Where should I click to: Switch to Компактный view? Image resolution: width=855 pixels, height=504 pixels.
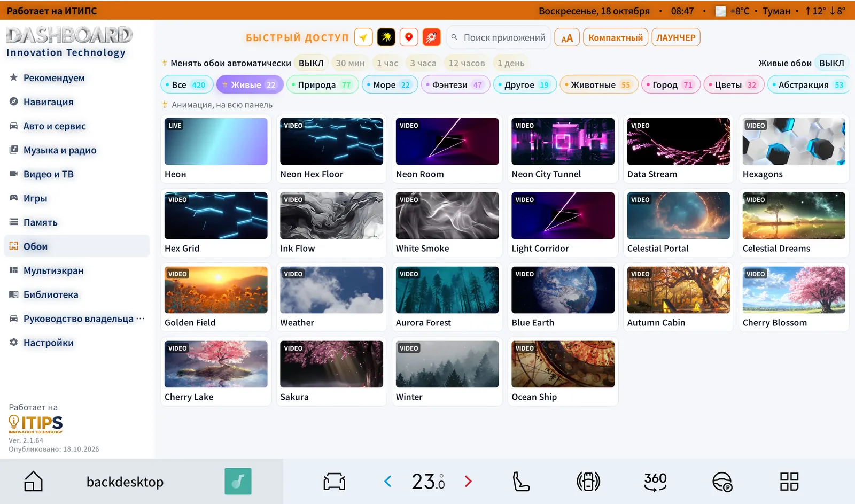[616, 37]
